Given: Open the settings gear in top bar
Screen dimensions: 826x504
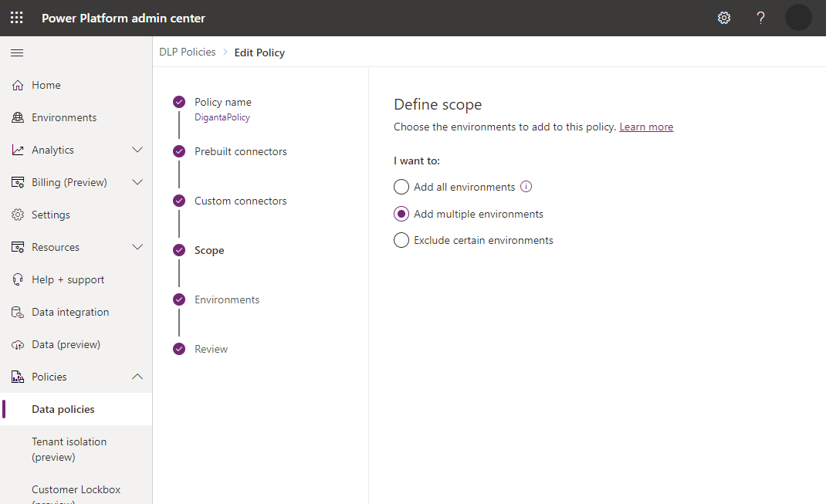Looking at the screenshot, I should [x=724, y=18].
